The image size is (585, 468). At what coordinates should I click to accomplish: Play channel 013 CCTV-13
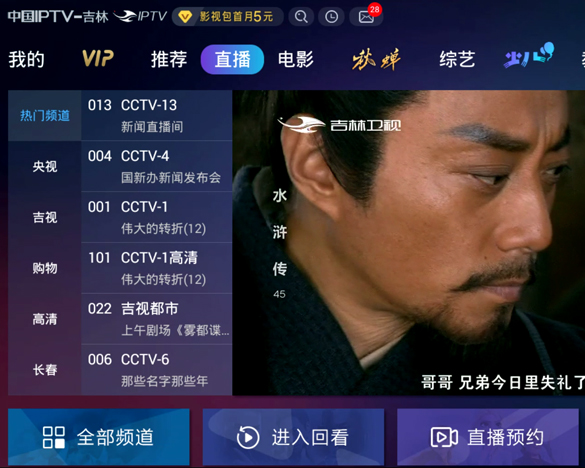[157, 115]
